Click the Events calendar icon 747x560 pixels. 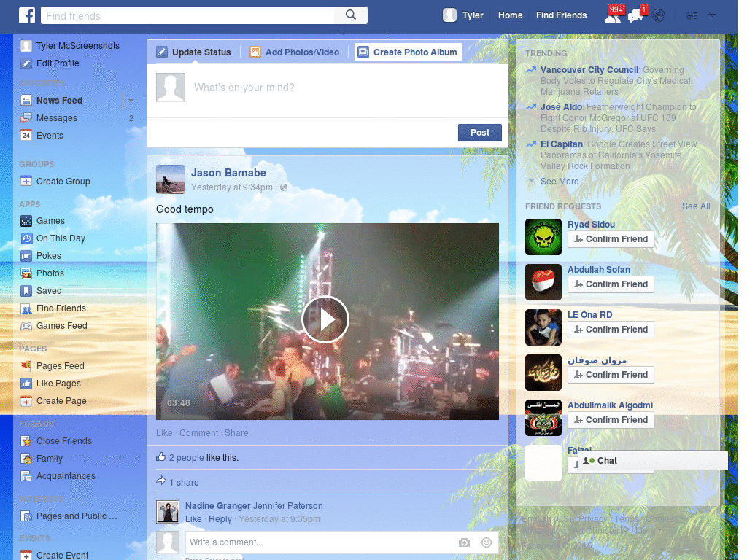(x=26, y=135)
